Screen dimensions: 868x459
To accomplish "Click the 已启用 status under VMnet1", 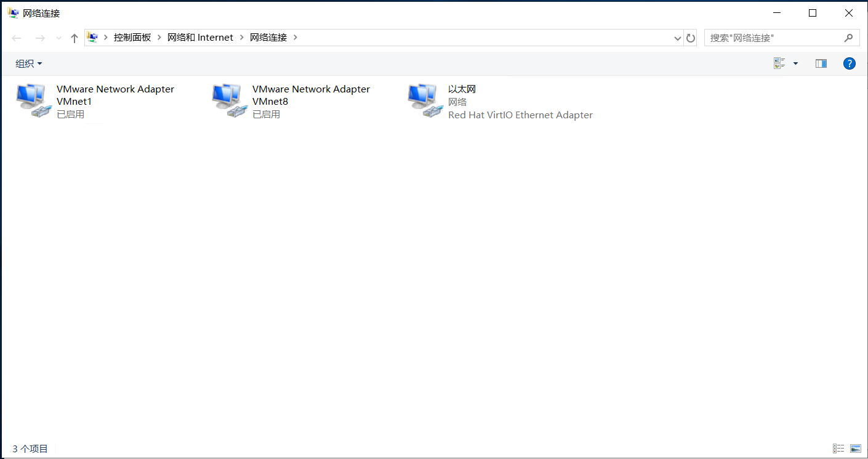I will click(x=70, y=115).
